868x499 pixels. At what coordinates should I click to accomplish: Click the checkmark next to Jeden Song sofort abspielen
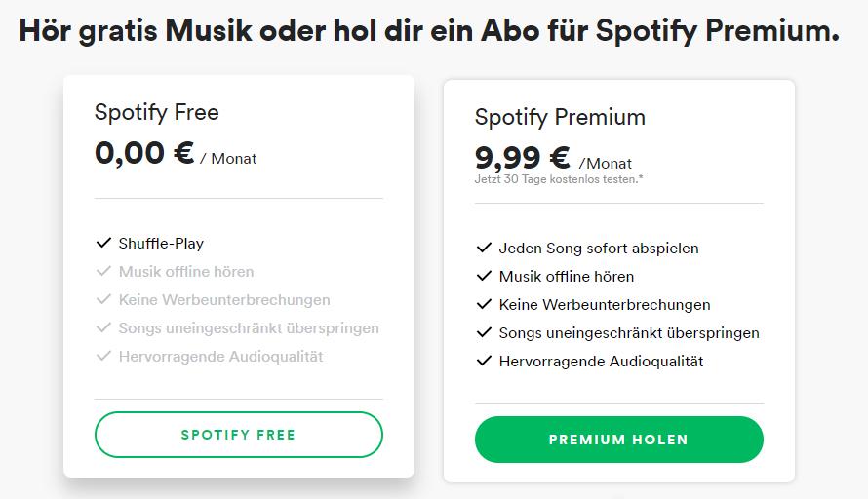[x=484, y=248]
